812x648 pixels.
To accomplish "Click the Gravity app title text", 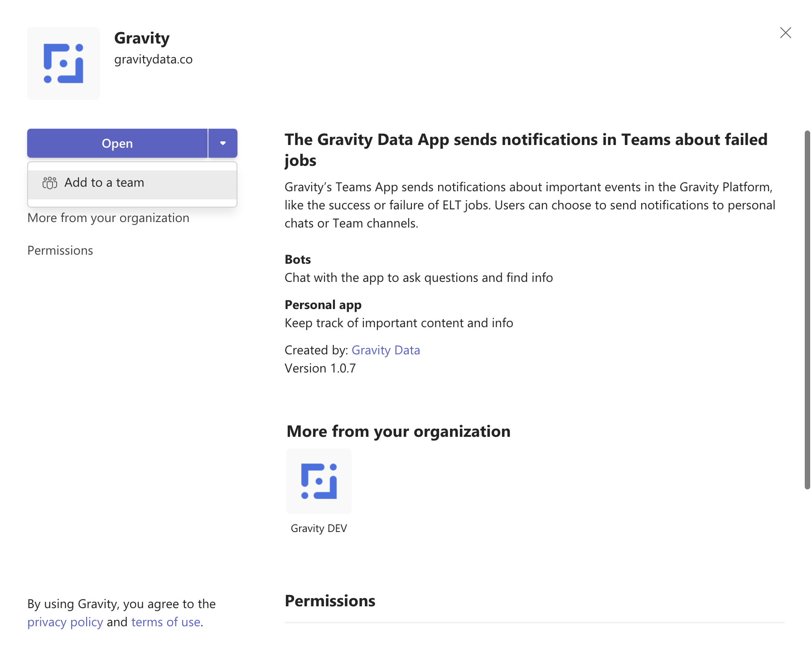I will [142, 38].
